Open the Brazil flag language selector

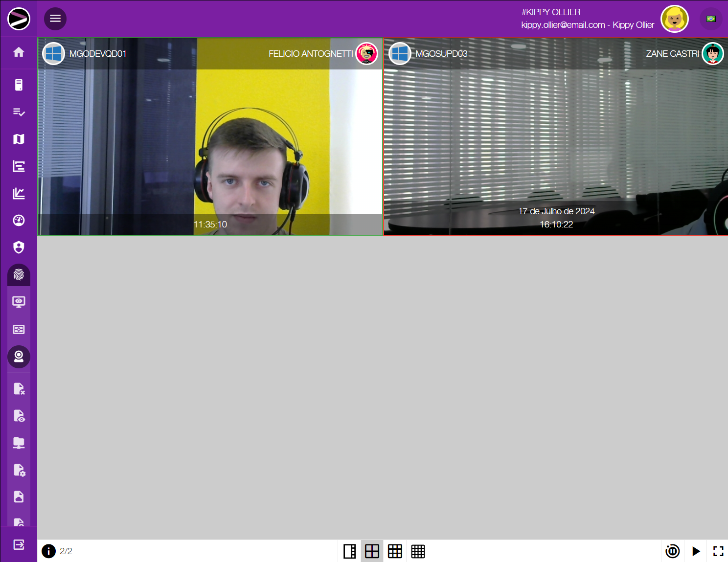click(711, 19)
